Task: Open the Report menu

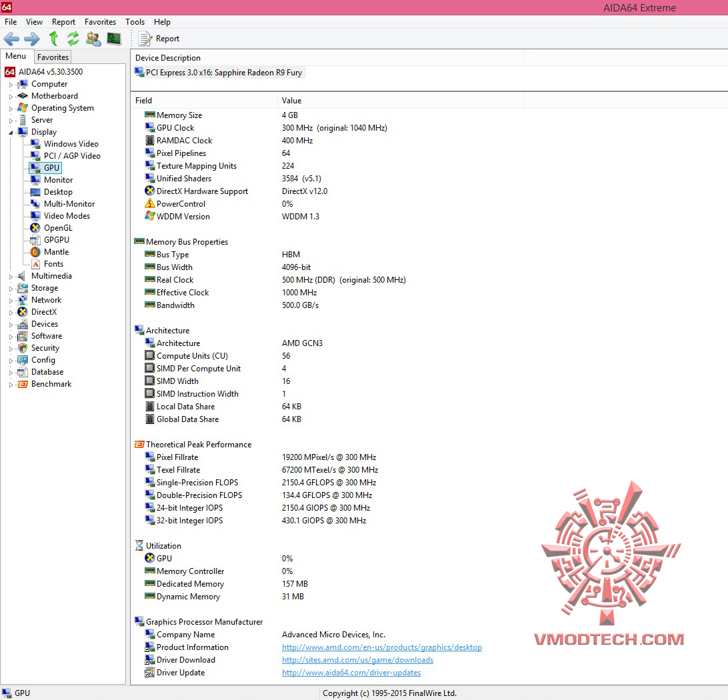Action: [x=63, y=22]
